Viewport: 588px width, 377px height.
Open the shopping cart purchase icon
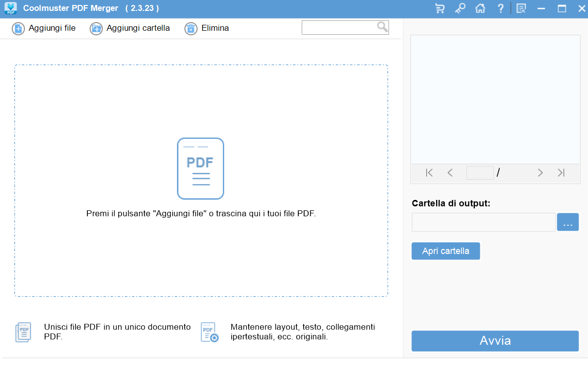440,8
